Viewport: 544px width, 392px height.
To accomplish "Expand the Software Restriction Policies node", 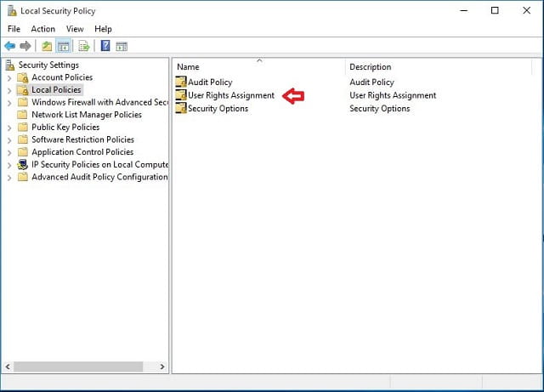I will pos(9,140).
